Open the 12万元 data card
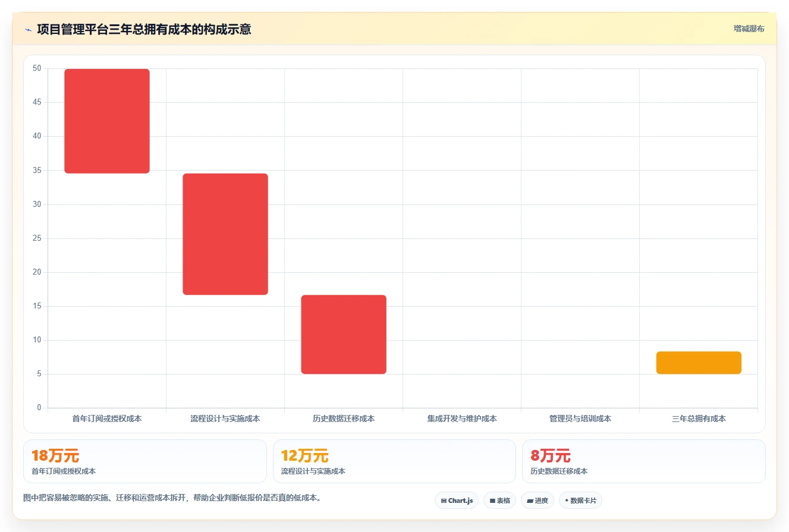789x532 pixels. coord(394,461)
